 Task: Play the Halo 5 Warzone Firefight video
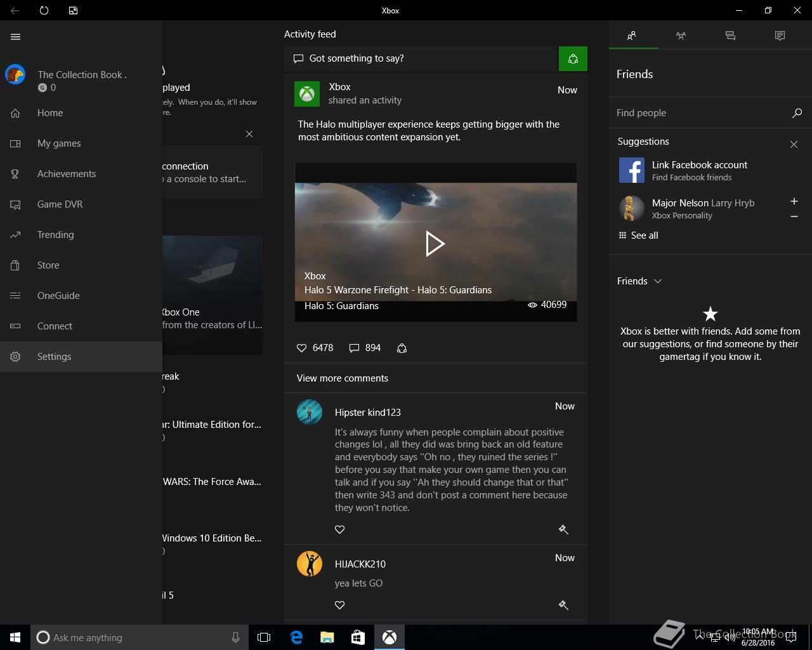[435, 243]
